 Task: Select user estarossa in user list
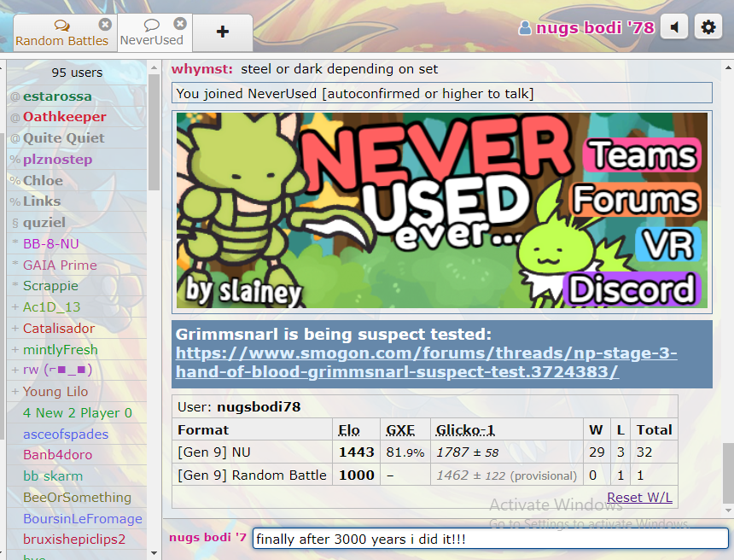pyautogui.click(x=77, y=96)
